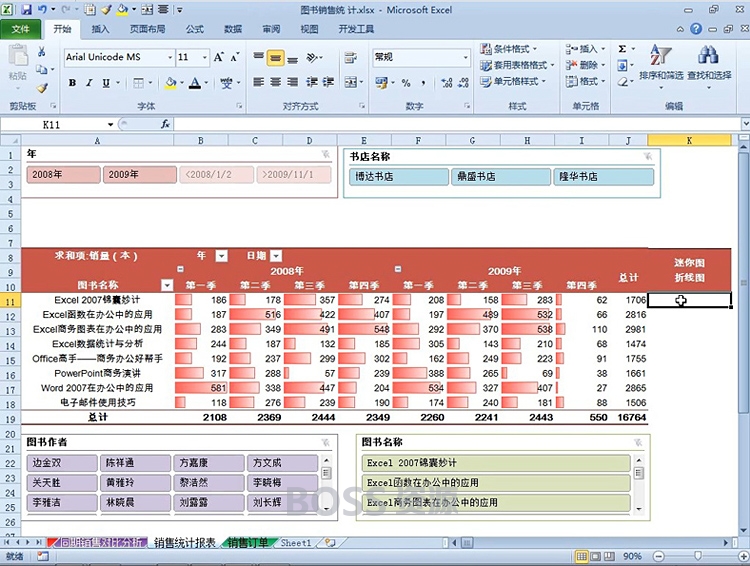Open the 图书名称 pivot filter dropdown
The width and height of the screenshot is (750, 566).
166,286
